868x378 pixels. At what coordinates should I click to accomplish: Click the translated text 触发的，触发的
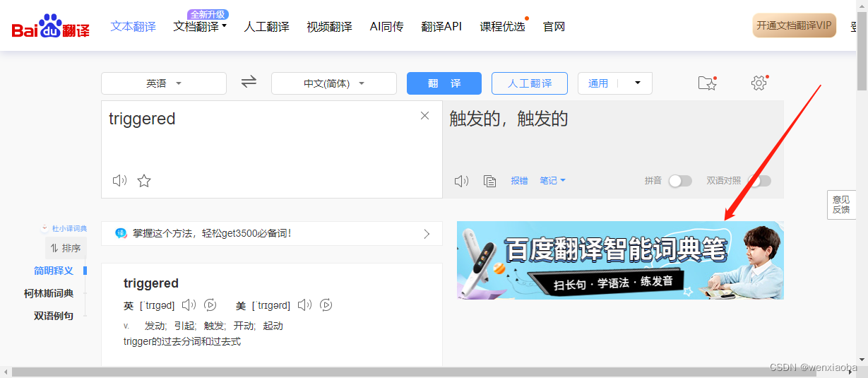point(509,119)
